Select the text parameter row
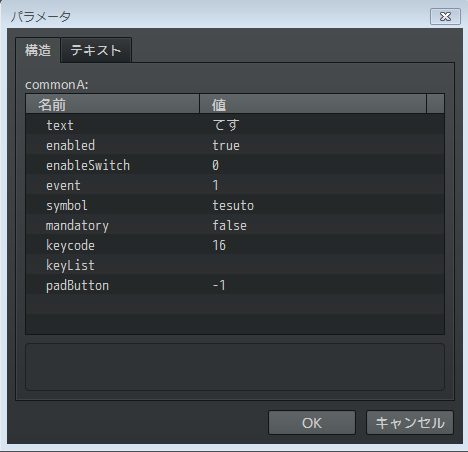 pos(235,124)
